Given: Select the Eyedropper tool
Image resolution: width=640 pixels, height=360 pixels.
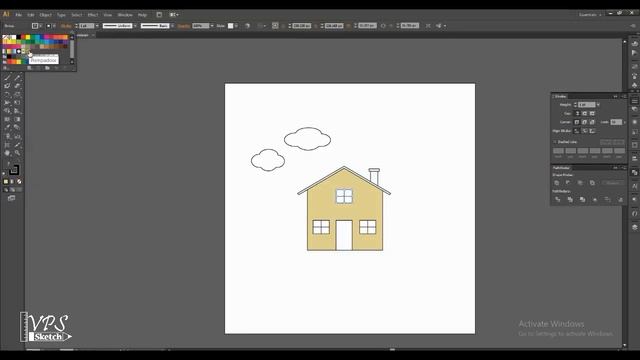Looking at the screenshot, I should point(7,127).
